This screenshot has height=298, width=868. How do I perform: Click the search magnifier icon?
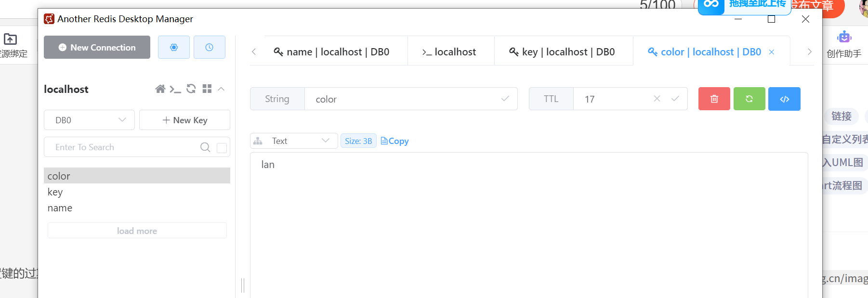coord(205,147)
